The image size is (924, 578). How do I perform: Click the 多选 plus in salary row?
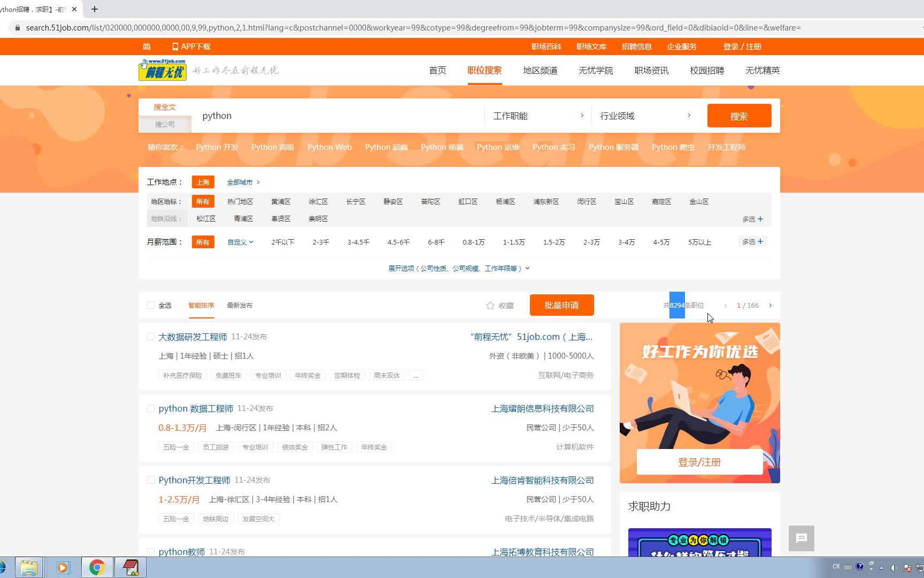(x=753, y=242)
